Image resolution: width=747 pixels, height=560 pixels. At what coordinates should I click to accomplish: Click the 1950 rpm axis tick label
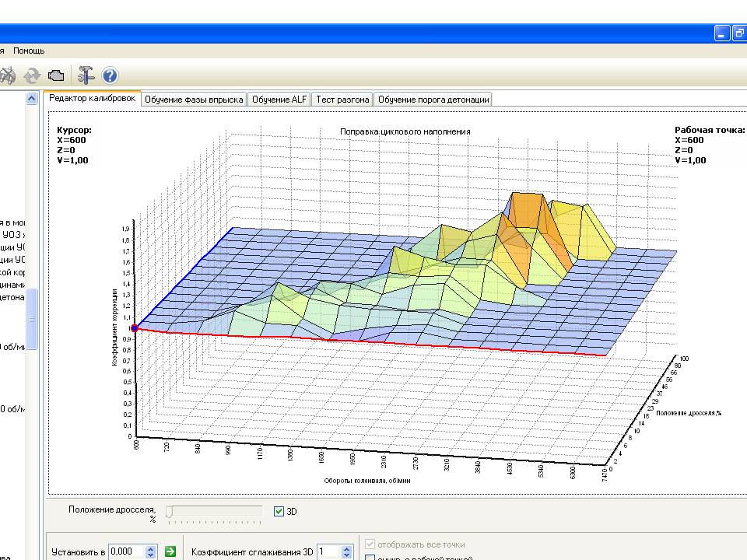(x=352, y=458)
